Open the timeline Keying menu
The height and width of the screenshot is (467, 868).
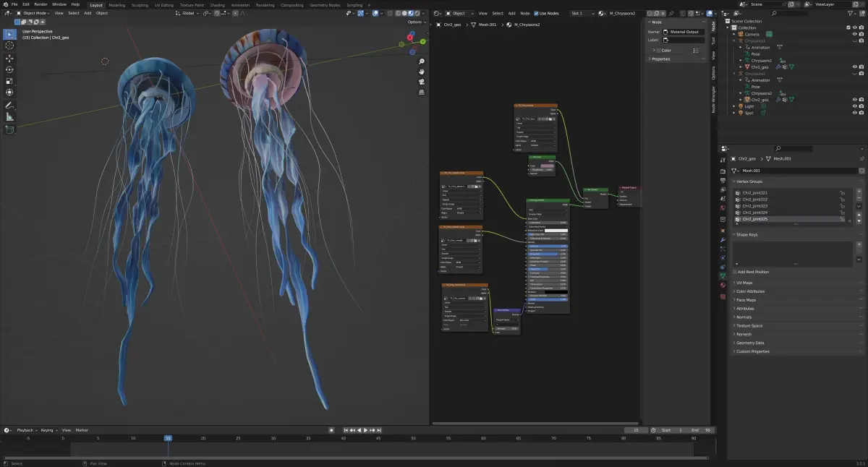tap(48, 430)
